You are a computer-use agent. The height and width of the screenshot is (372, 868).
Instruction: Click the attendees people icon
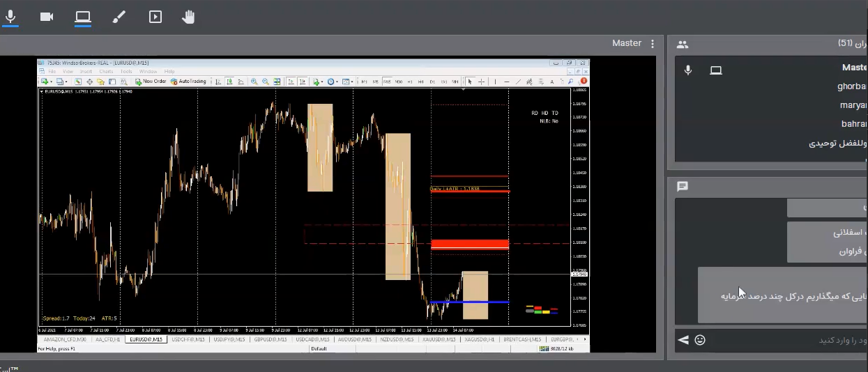[x=683, y=45]
